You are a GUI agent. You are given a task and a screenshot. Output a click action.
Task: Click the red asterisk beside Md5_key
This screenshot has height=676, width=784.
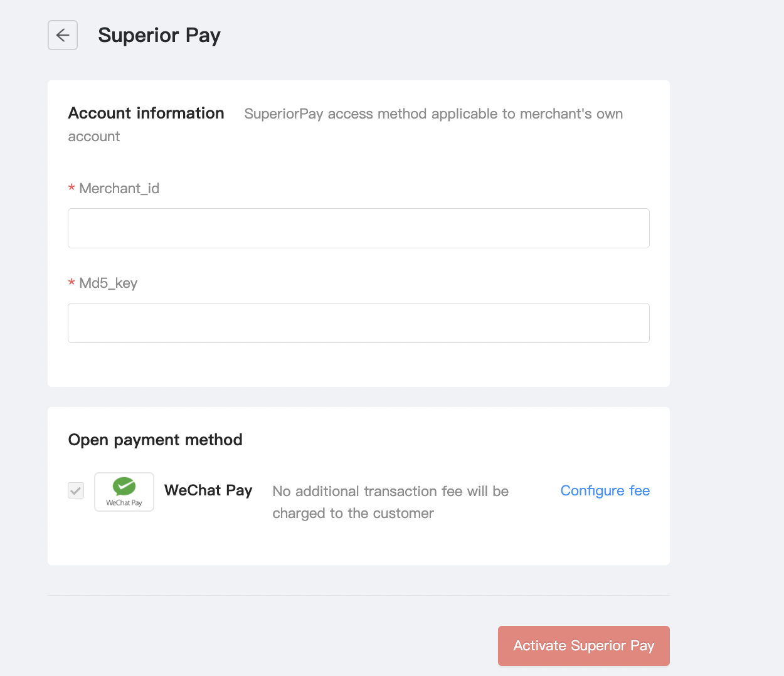click(x=72, y=283)
